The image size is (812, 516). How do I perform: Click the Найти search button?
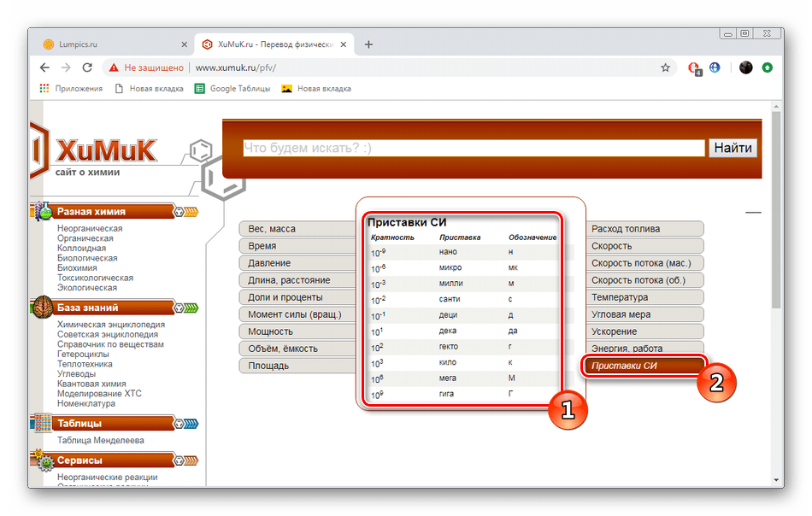coord(733,148)
